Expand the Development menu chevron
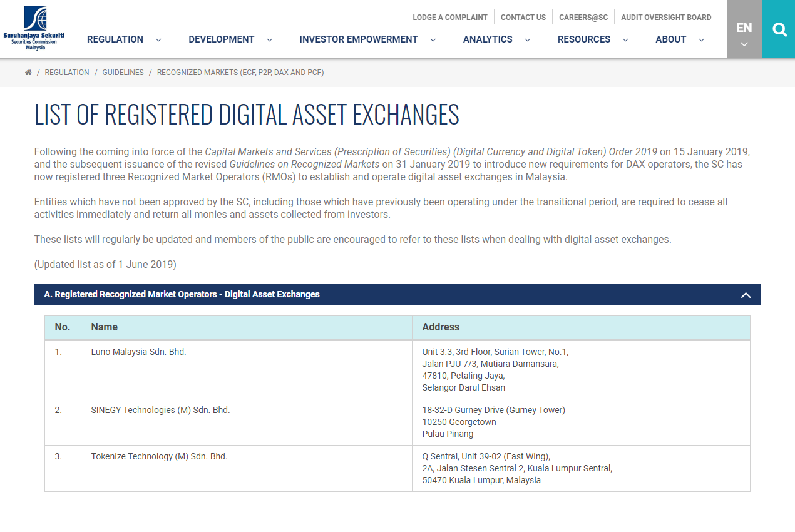The height and width of the screenshot is (532, 795). tap(269, 39)
